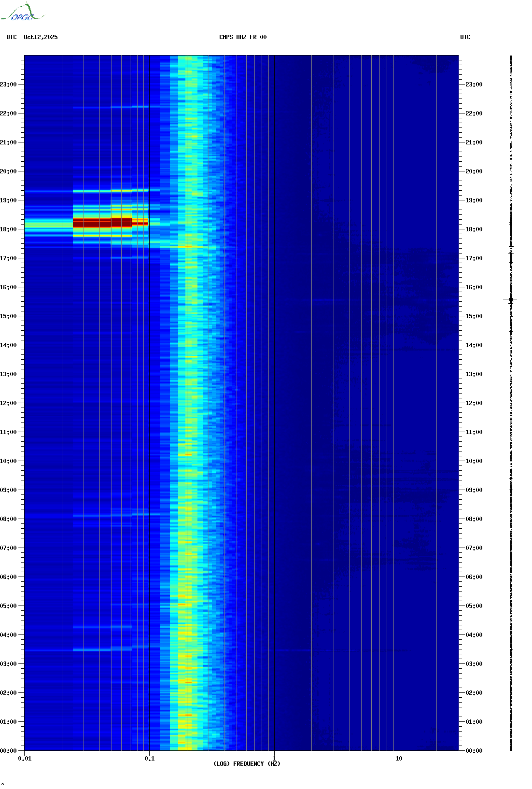Select 10:00 on the right time axis

(474, 461)
